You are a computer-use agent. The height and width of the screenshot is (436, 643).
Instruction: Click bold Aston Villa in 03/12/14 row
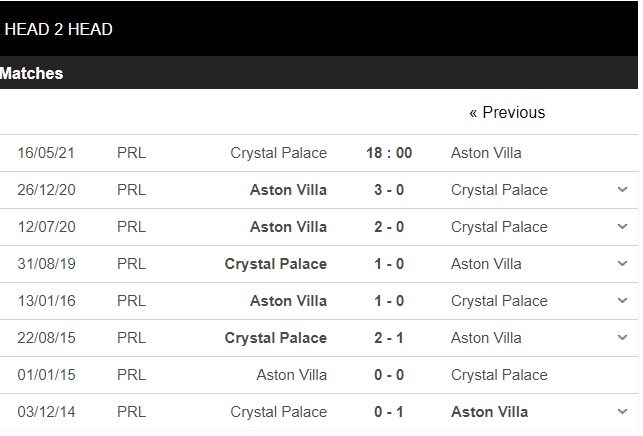coord(490,412)
